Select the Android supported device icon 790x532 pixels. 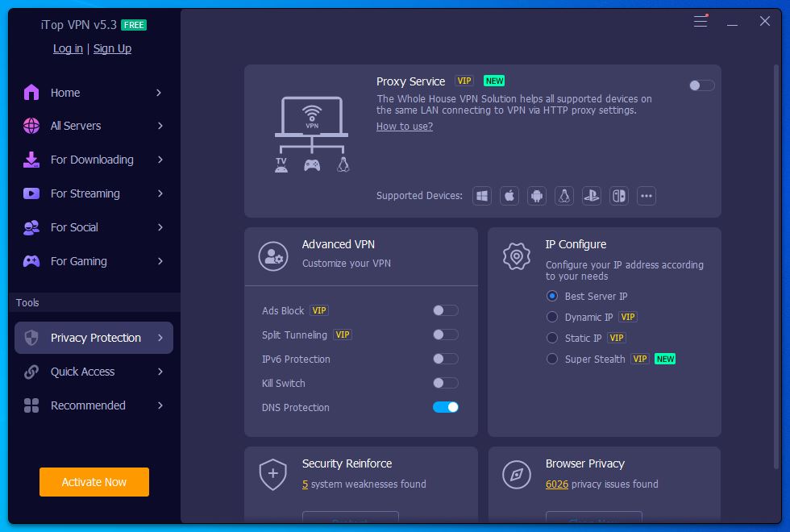(537, 196)
